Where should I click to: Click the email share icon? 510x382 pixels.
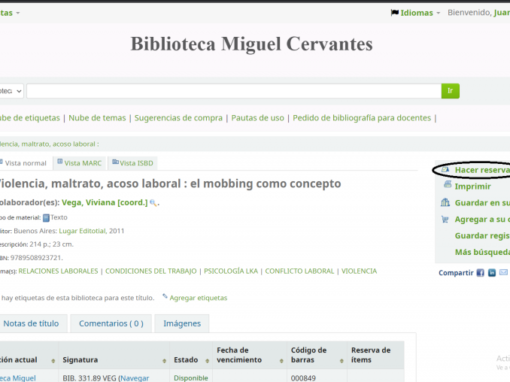(503, 272)
